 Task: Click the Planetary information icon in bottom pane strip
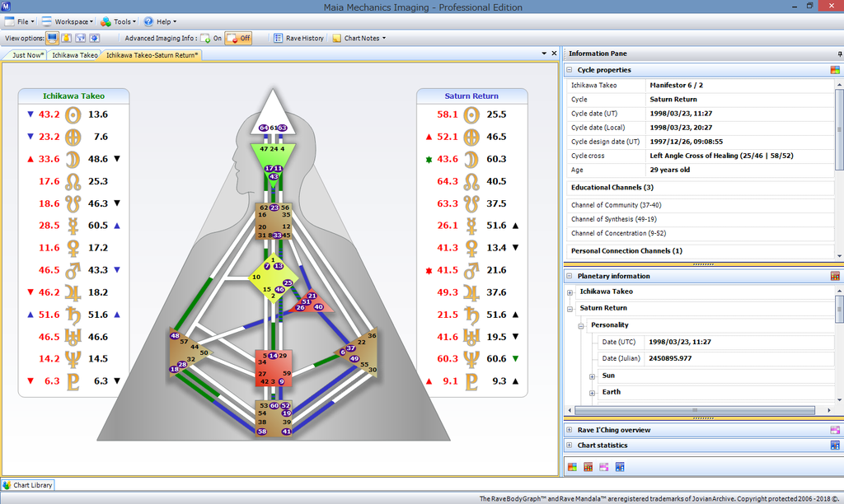coord(588,467)
